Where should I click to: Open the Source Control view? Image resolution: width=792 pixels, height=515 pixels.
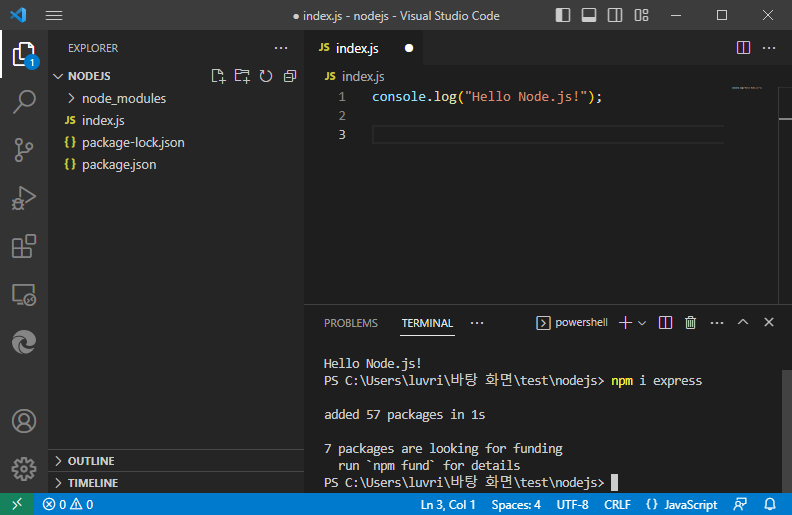click(x=24, y=150)
